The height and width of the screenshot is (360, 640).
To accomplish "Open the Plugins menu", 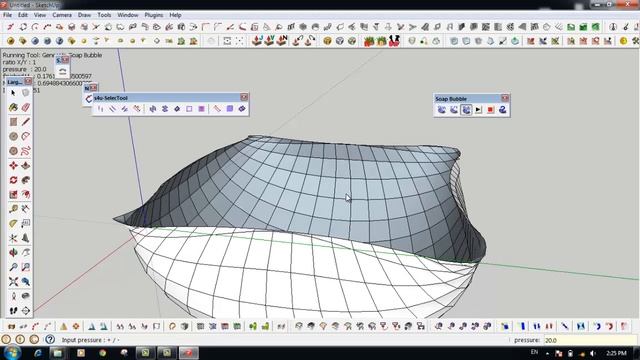I will (154, 15).
